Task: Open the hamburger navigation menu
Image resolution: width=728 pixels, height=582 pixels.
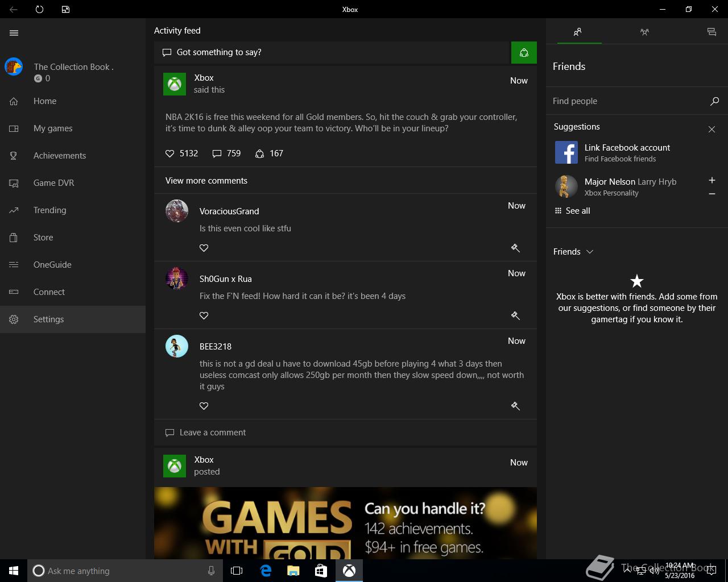Action: point(14,33)
